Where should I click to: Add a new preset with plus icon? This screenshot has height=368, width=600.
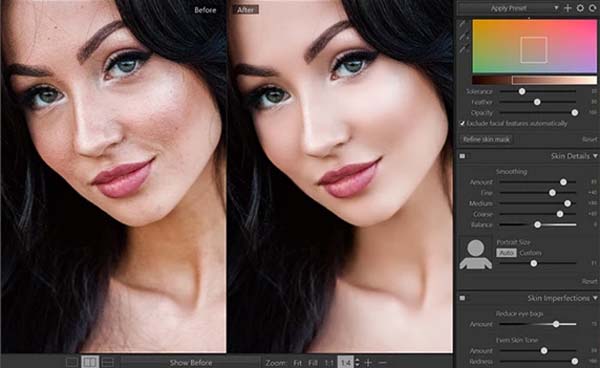(567, 8)
